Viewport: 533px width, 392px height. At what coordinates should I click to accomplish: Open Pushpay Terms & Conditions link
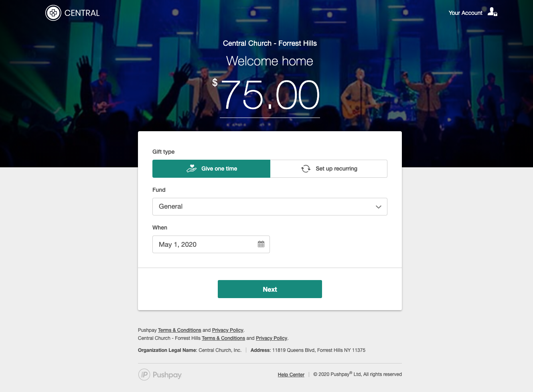[x=180, y=330]
